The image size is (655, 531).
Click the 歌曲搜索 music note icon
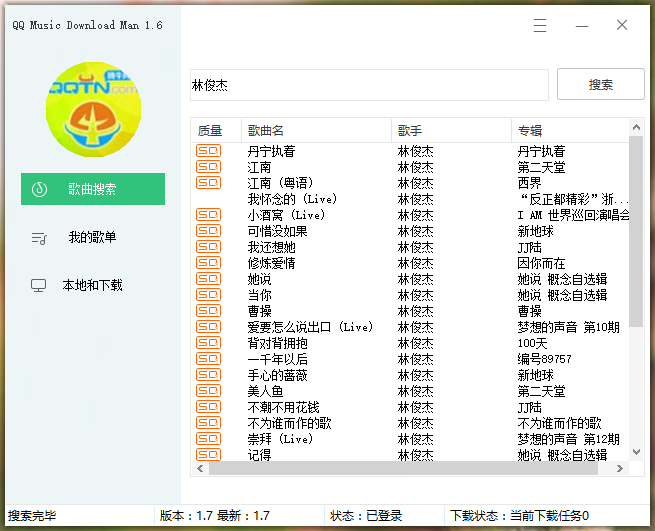[39, 189]
